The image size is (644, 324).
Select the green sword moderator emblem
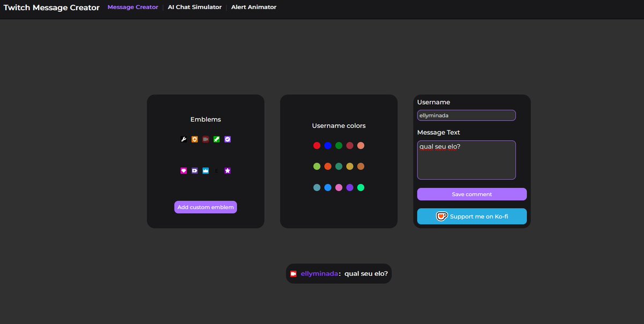click(216, 139)
